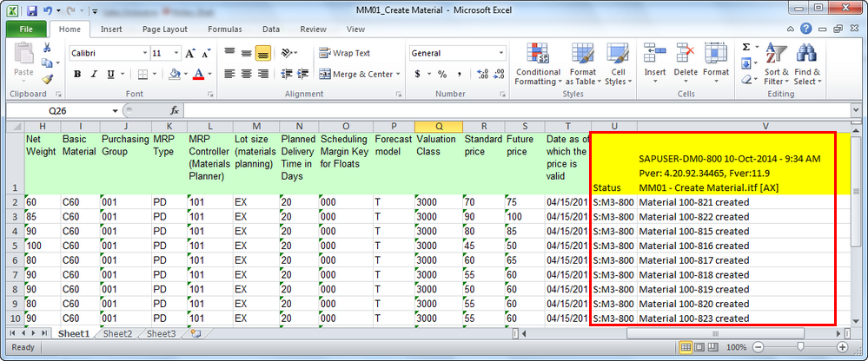This screenshot has height=361, width=868.
Task: Expand the General number format dropdown
Action: pos(501,53)
